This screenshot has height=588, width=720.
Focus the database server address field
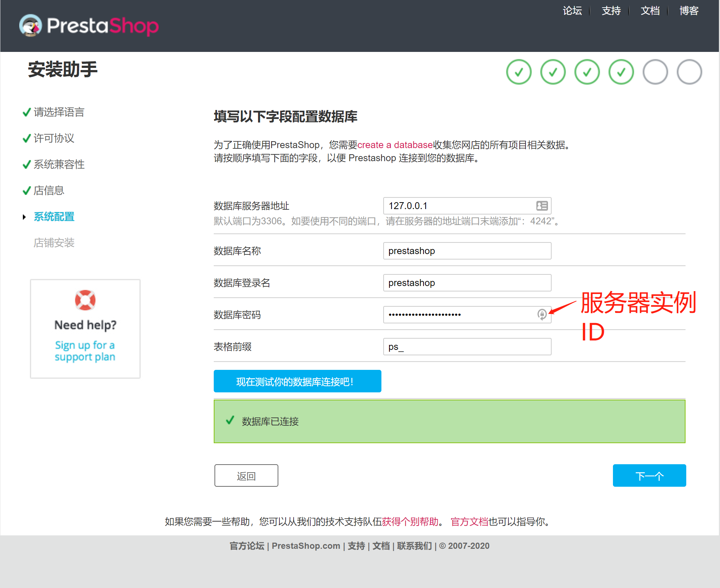pyautogui.click(x=467, y=206)
